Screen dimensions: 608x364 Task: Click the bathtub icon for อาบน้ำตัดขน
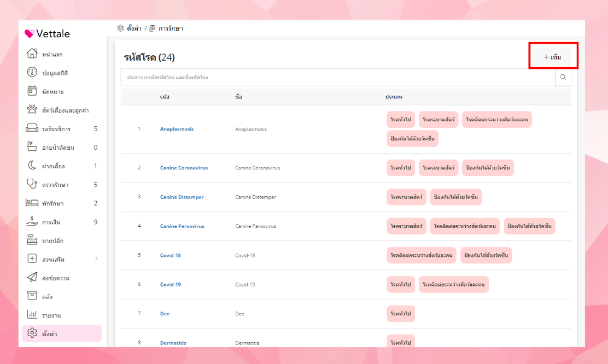point(32,146)
